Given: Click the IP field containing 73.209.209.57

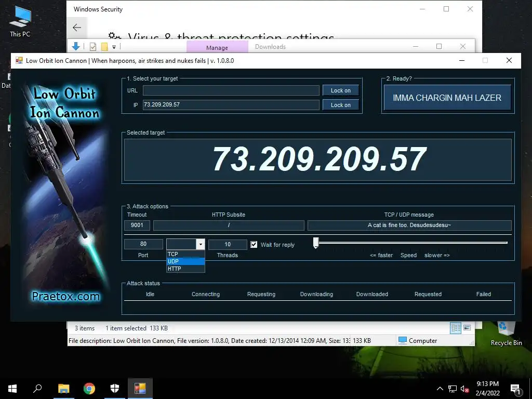Looking at the screenshot, I should [231, 104].
